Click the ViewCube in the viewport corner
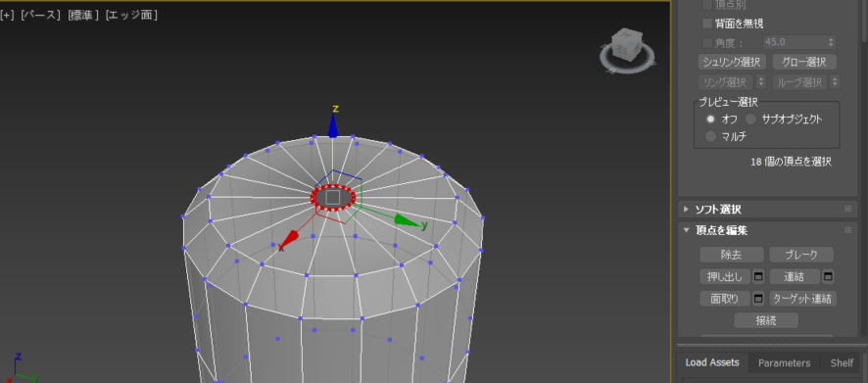Screen dimensions: 868x383 pos(627,50)
